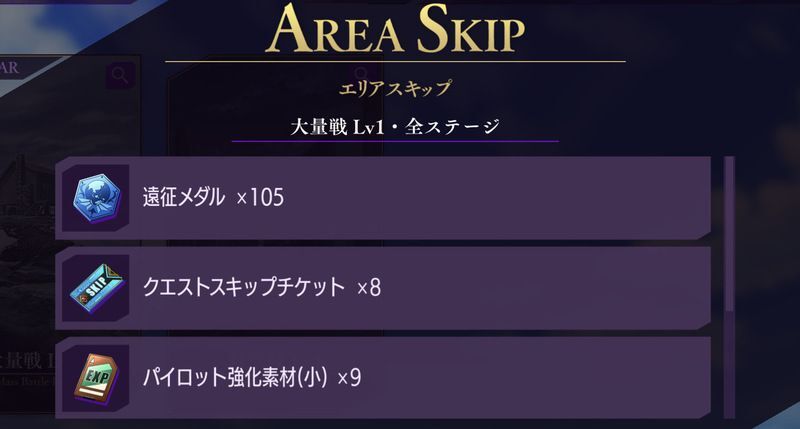This screenshot has width=800, height=429.
Task: Click the ×9 pilot material quantity
Action: click(x=349, y=378)
